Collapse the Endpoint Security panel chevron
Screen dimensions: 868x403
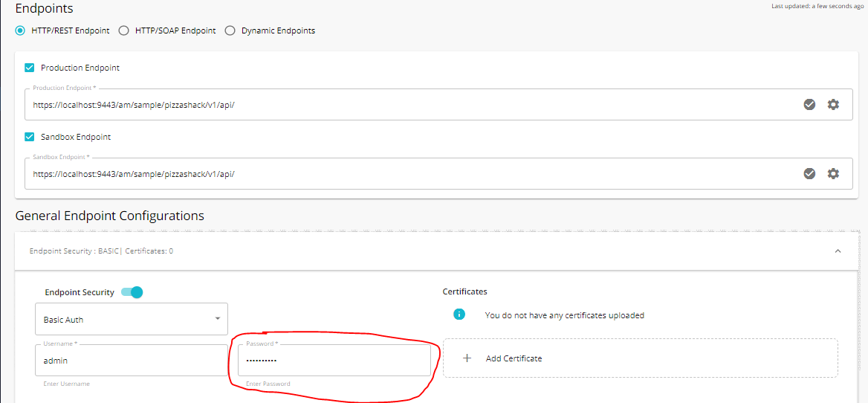tap(838, 251)
